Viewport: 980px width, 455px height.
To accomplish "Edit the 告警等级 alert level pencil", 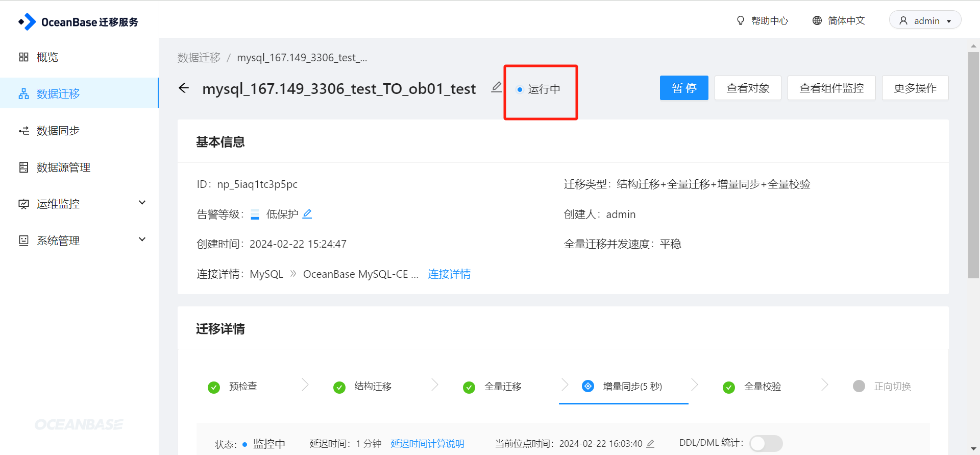I will point(307,214).
